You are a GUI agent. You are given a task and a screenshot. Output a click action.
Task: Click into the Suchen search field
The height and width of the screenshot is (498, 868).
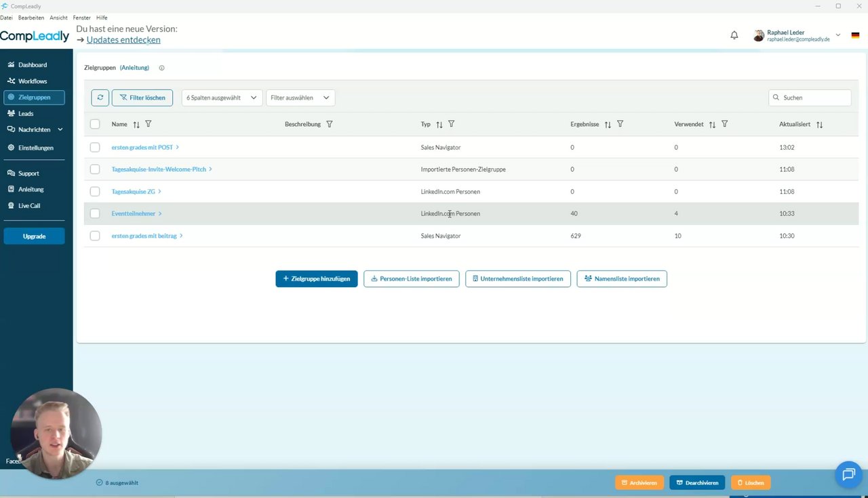point(810,98)
